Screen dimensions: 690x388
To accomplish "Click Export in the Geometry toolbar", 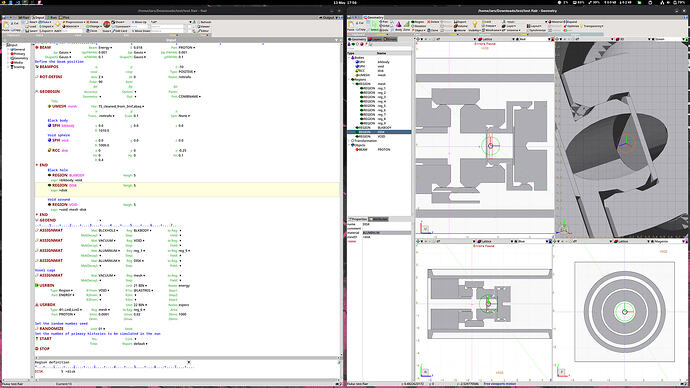I will click(460, 22).
